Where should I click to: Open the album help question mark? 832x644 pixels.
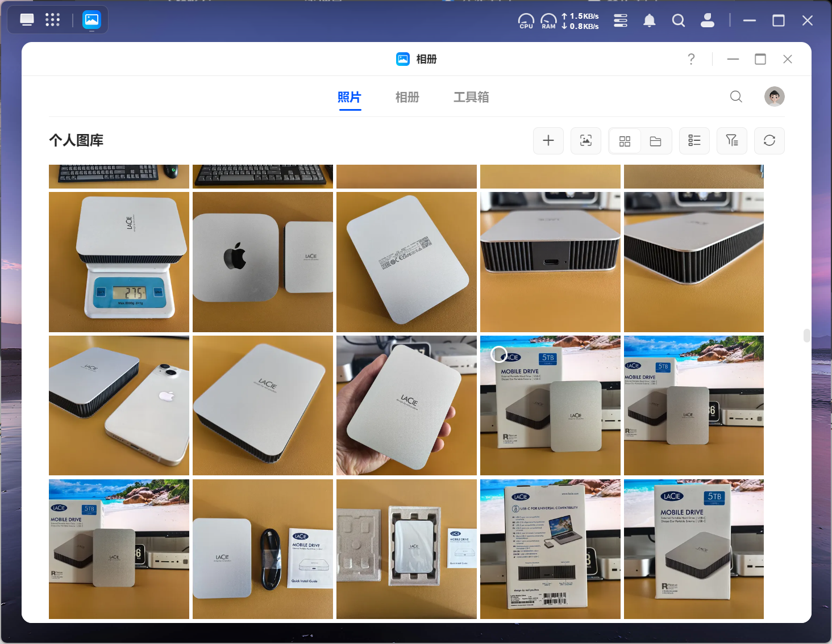click(x=691, y=59)
